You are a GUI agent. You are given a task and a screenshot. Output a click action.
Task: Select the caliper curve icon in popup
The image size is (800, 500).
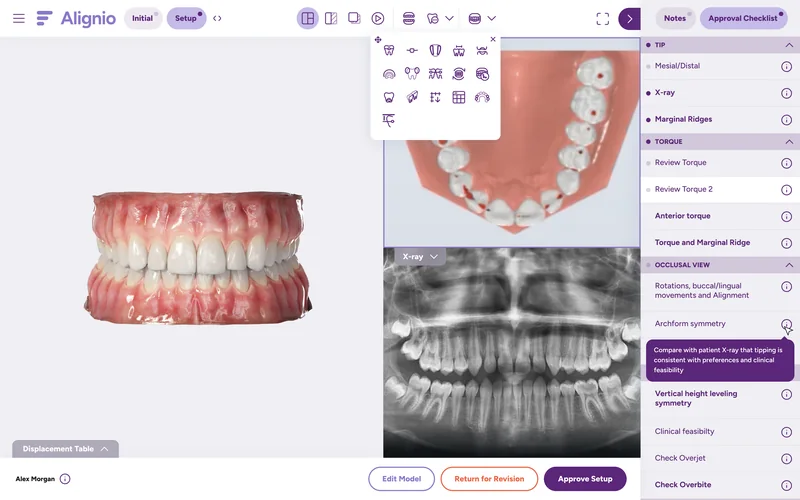tap(389, 120)
